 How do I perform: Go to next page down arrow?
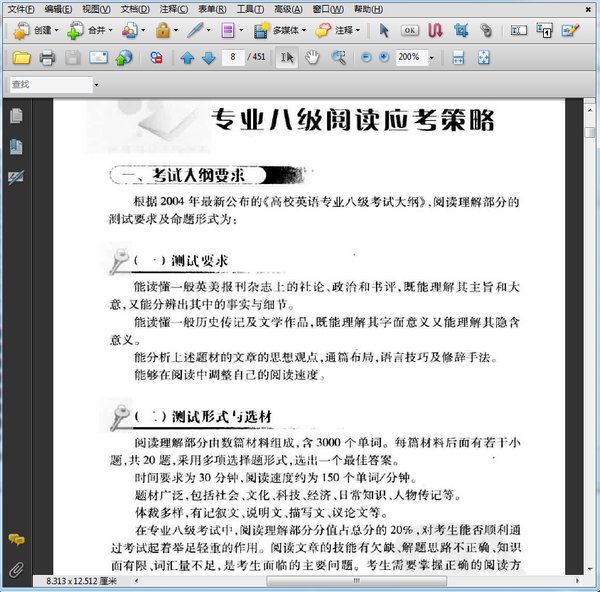pos(209,58)
